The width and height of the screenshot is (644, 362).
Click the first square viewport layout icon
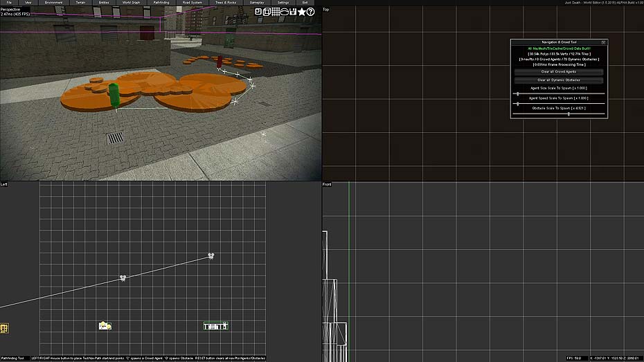pos(258,11)
